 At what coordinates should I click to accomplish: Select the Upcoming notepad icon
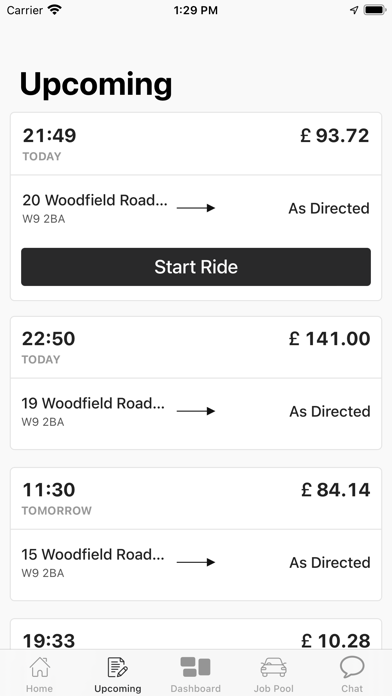[118, 667]
